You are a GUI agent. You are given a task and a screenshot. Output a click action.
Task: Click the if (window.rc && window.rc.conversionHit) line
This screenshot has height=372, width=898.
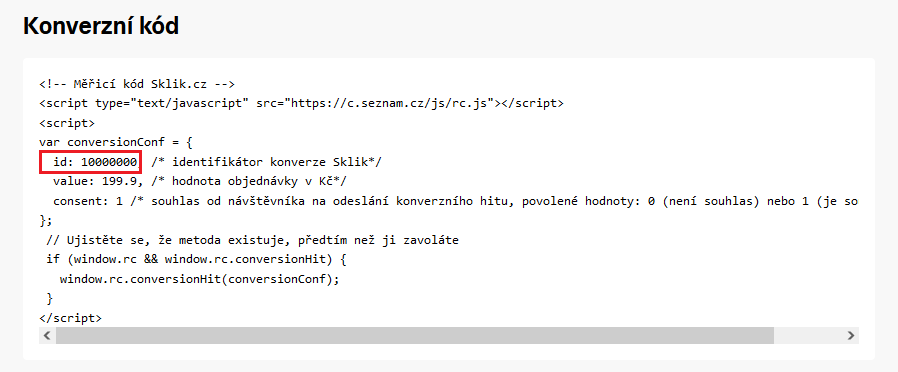pyautogui.click(x=196, y=259)
